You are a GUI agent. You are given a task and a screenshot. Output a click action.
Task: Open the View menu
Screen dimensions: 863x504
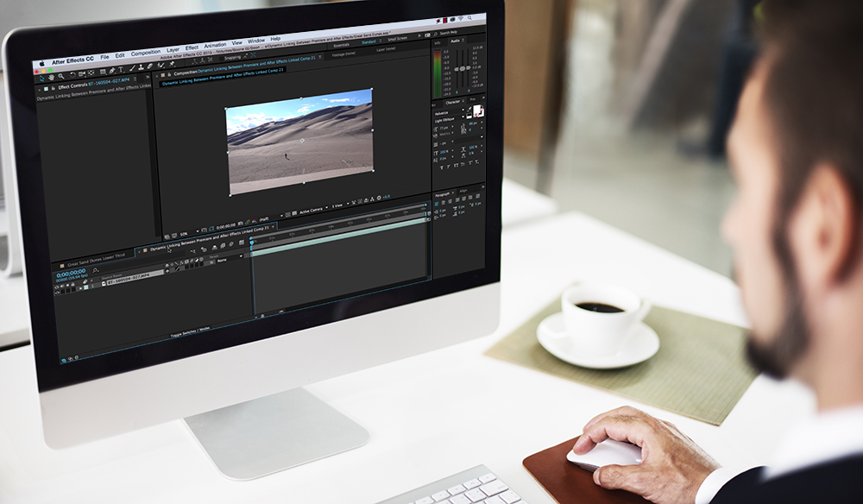click(x=237, y=42)
